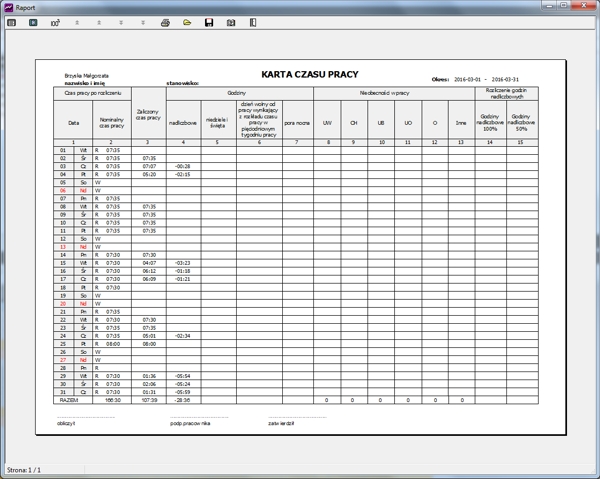This screenshot has height=479, width=600.
Task: Click the full-page preview icon
Action: tap(32, 22)
